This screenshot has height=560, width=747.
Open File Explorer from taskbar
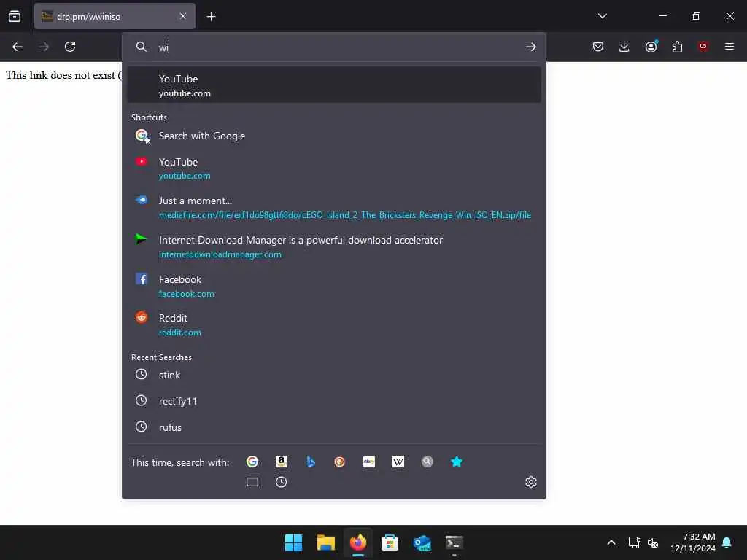tap(326, 542)
